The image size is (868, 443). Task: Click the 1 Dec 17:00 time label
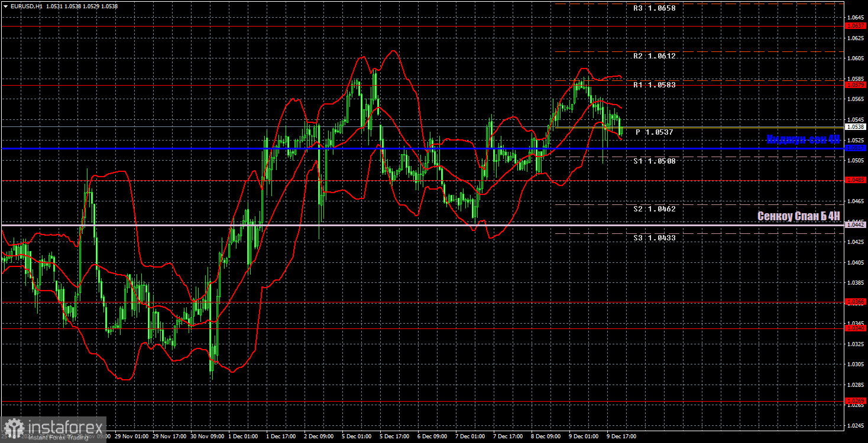281,437
